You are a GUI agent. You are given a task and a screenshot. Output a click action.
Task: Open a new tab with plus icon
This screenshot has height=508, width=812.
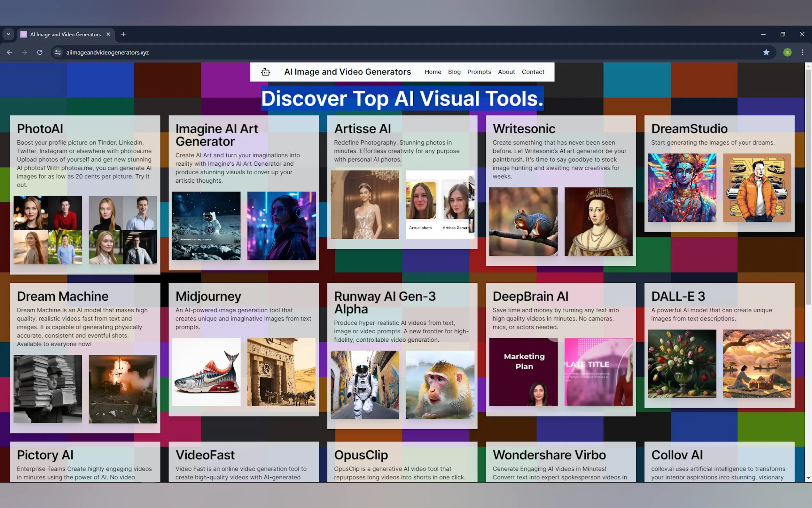[x=123, y=34]
